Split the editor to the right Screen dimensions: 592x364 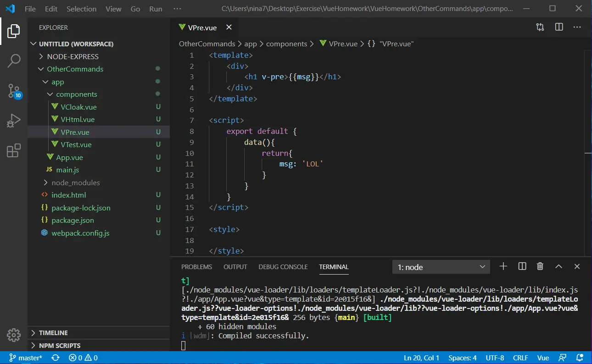(x=559, y=28)
